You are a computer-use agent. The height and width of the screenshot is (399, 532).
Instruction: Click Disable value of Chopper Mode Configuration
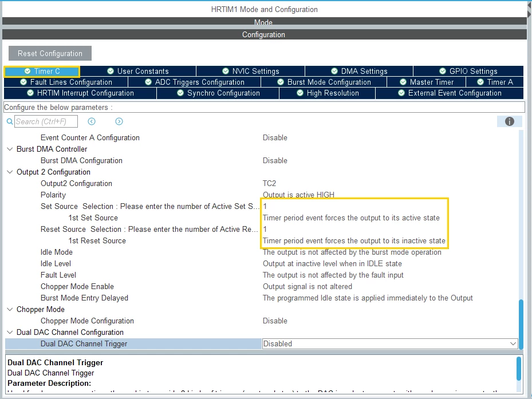tap(275, 321)
